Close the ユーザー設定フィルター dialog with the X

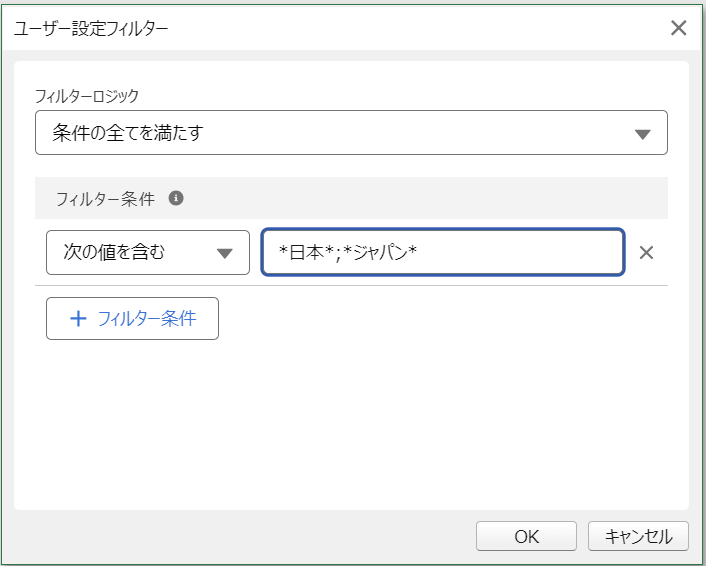coord(678,28)
